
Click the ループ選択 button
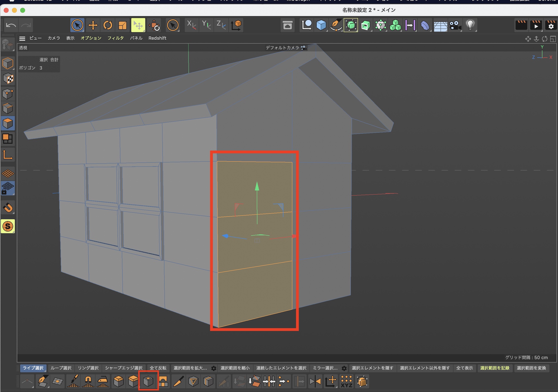click(x=61, y=368)
